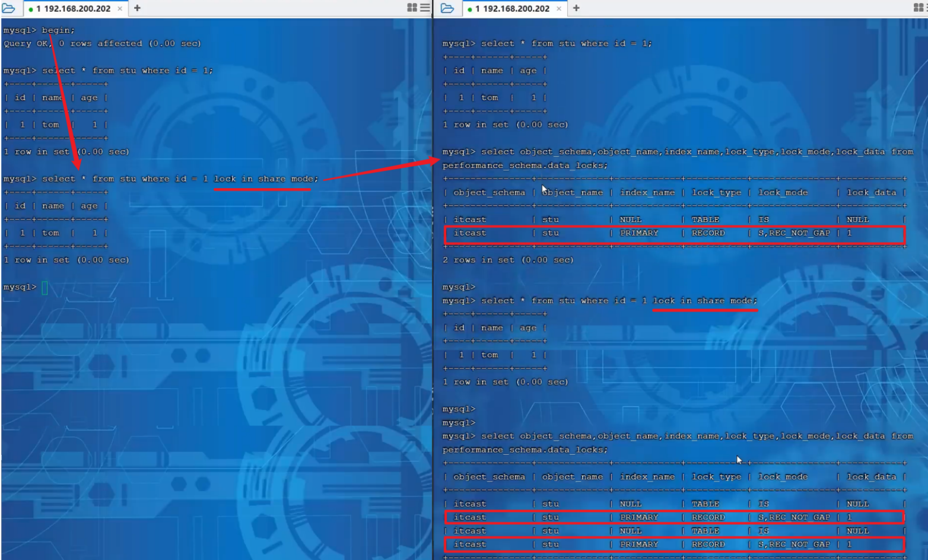928x560 pixels.
Task: Add a new session tab in left pane
Action: coord(137,8)
